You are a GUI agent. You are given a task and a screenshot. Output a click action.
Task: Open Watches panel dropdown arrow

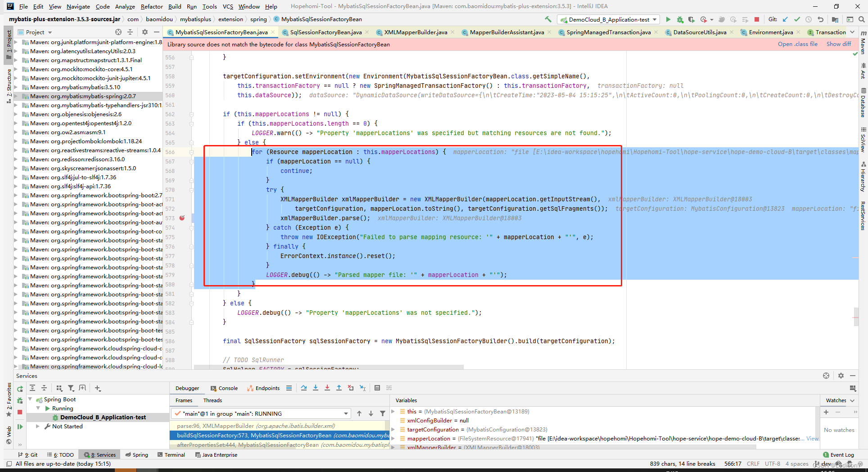(x=852, y=400)
